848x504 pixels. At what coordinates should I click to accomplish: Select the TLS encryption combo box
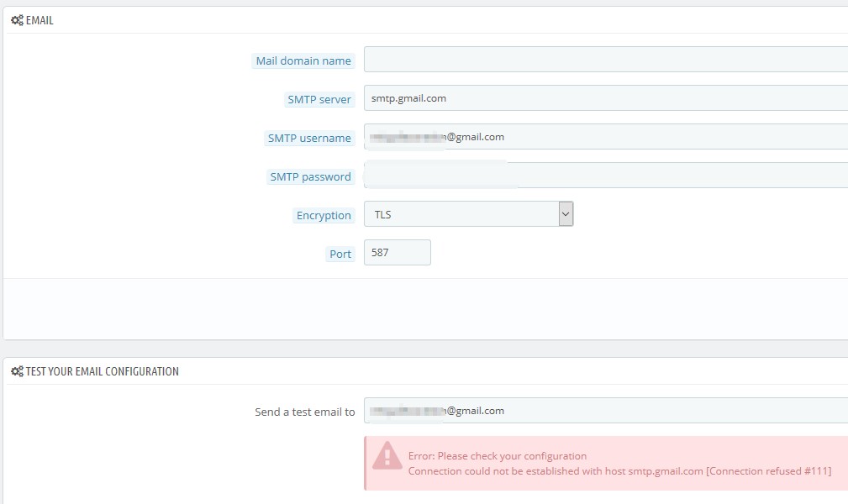468,214
